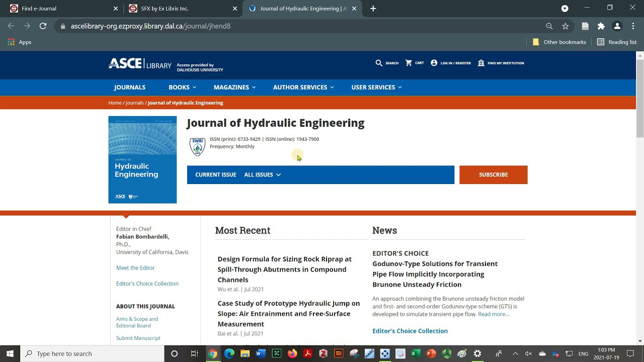Open Editor's Choice Collection in the sidebar
Image resolution: width=644 pixels, height=362 pixels.
coord(147,284)
